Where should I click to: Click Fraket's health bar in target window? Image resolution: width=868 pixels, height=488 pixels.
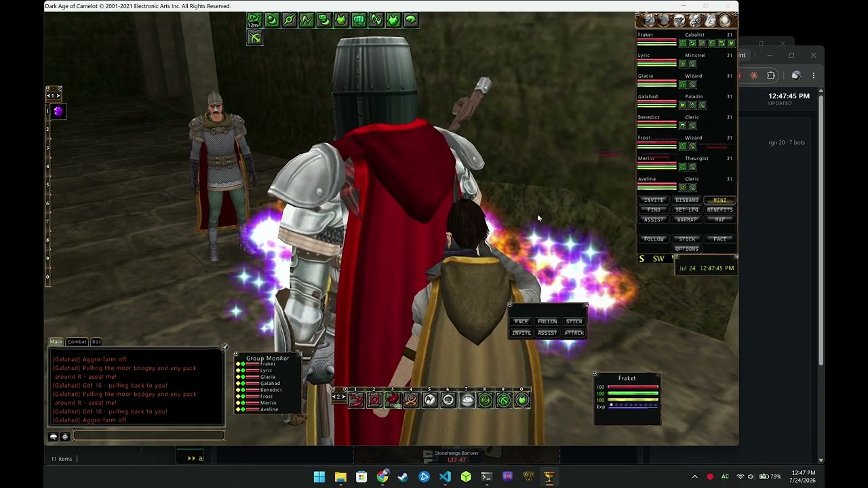pos(633,387)
